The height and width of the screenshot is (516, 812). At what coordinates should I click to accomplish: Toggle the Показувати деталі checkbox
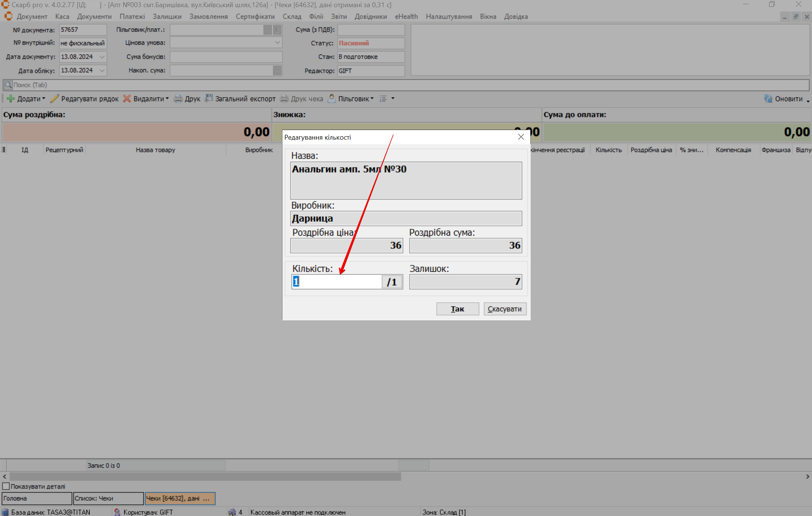tap(6, 486)
